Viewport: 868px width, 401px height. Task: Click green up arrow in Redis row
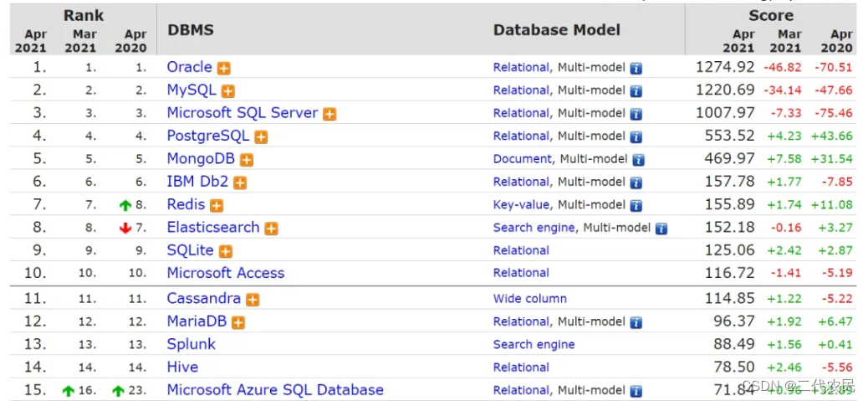click(125, 205)
